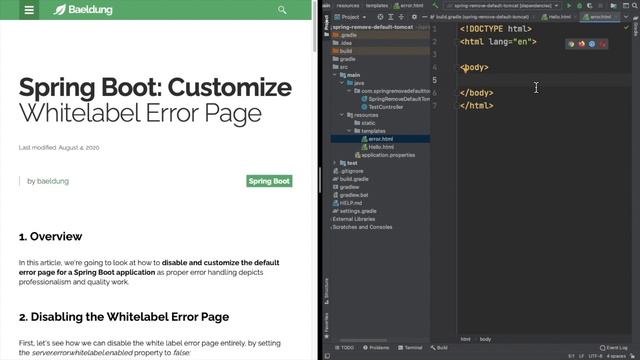Start debugging with the bug icon
The width and height of the screenshot is (640, 360).
579,6
